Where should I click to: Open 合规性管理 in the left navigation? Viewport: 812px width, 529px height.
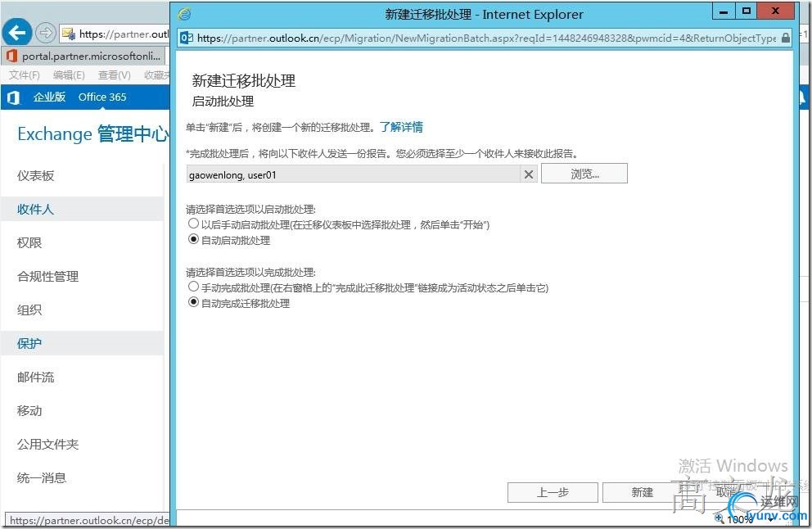coord(47,277)
